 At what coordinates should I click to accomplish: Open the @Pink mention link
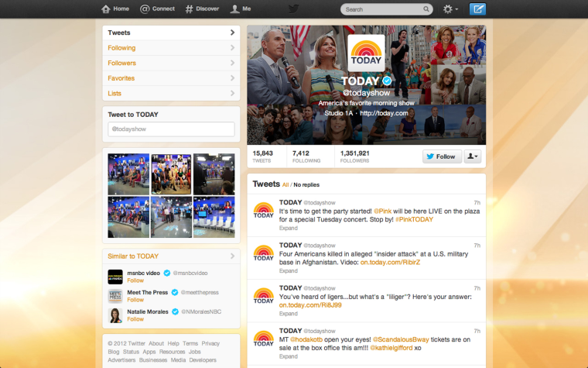382,211
